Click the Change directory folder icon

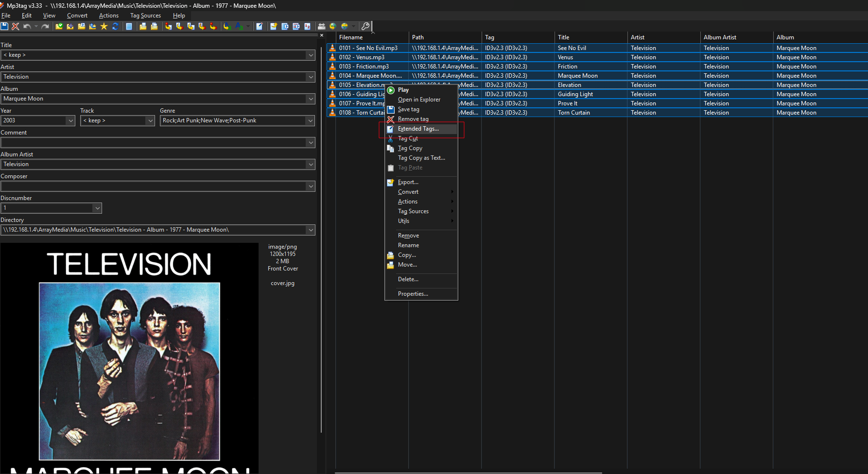(59, 26)
